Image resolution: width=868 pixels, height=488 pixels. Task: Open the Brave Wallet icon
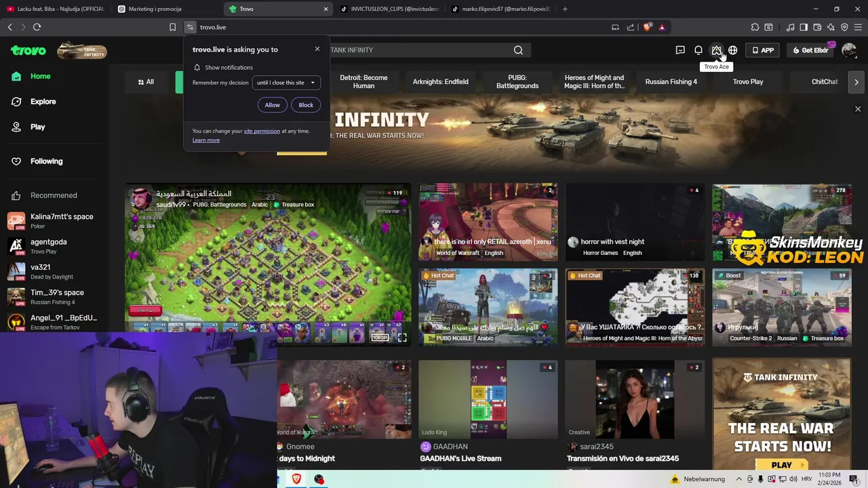coord(817,27)
